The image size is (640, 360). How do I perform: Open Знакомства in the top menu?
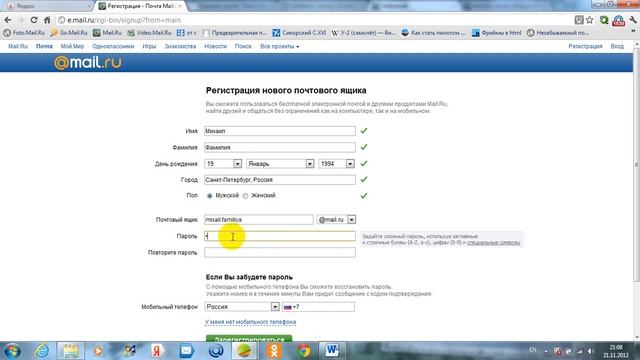tap(180, 47)
